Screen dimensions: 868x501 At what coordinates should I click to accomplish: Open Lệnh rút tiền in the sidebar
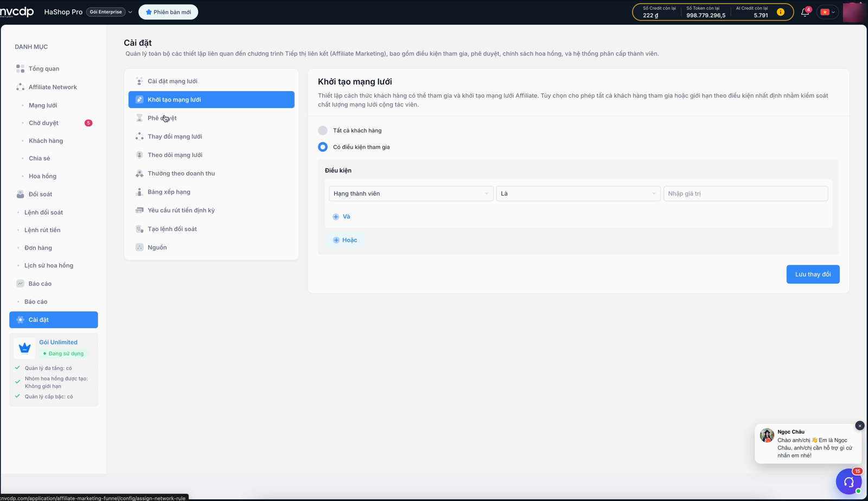pyautogui.click(x=42, y=230)
